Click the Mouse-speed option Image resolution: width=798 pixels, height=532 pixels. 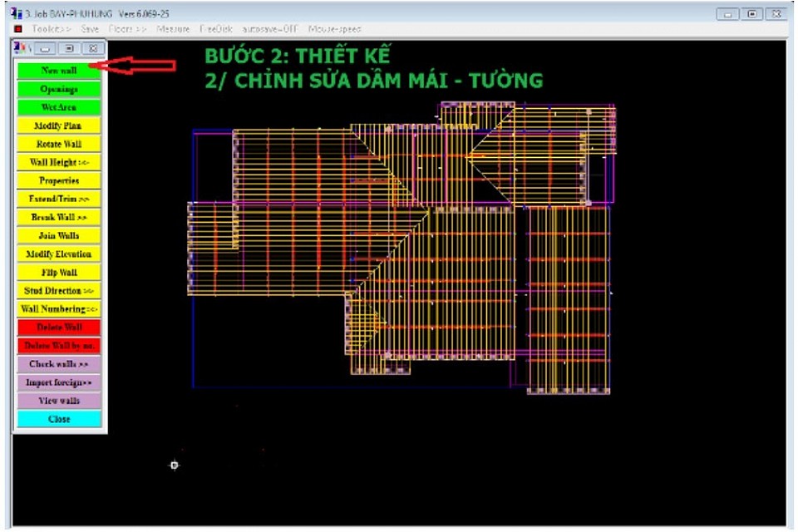(x=334, y=29)
